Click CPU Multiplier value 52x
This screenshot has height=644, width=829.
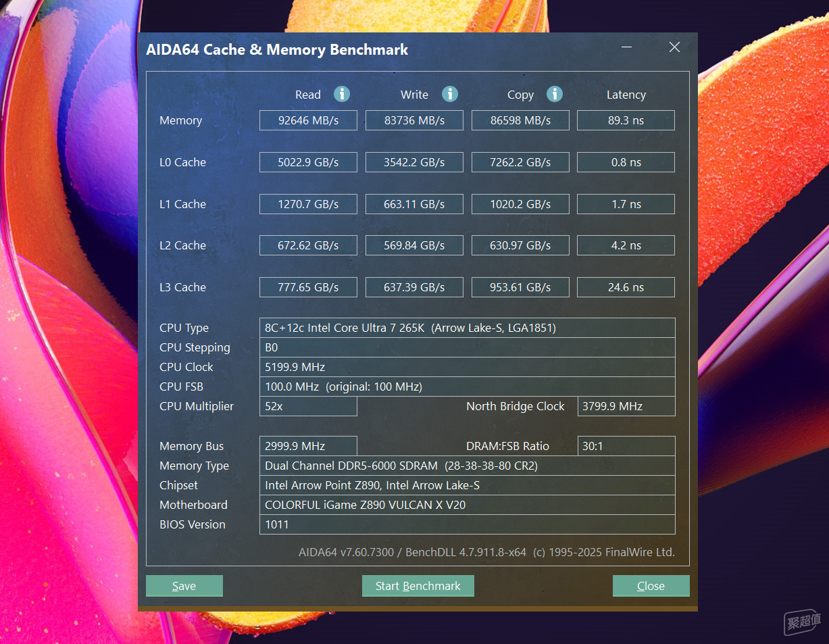click(x=308, y=406)
